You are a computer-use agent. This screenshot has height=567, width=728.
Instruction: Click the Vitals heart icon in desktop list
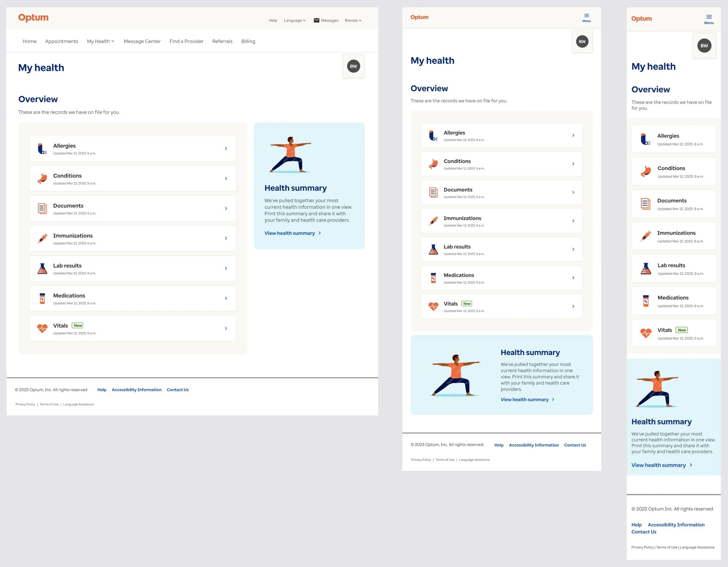click(x=42, y=329)
